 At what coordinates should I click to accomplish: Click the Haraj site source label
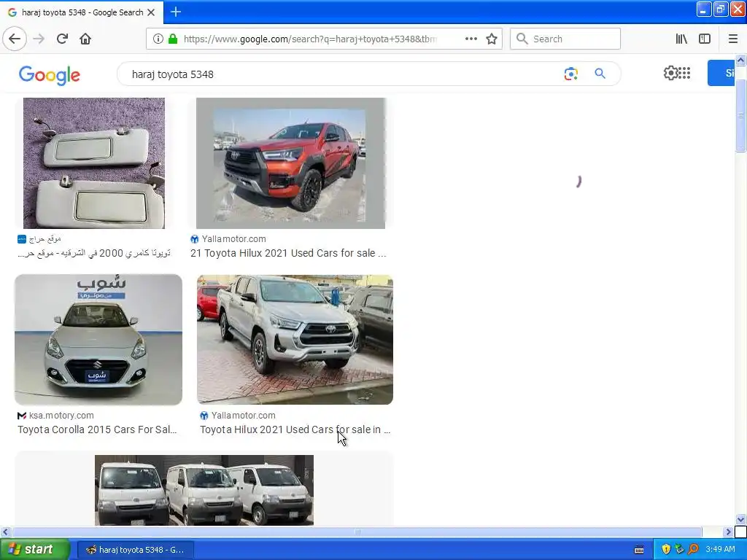[44, 239]
